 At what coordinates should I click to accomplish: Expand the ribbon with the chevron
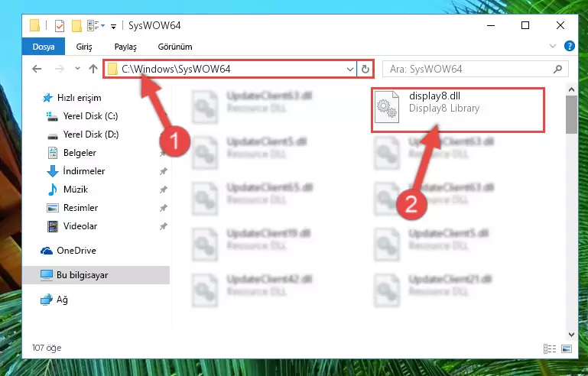click(552, 46)
